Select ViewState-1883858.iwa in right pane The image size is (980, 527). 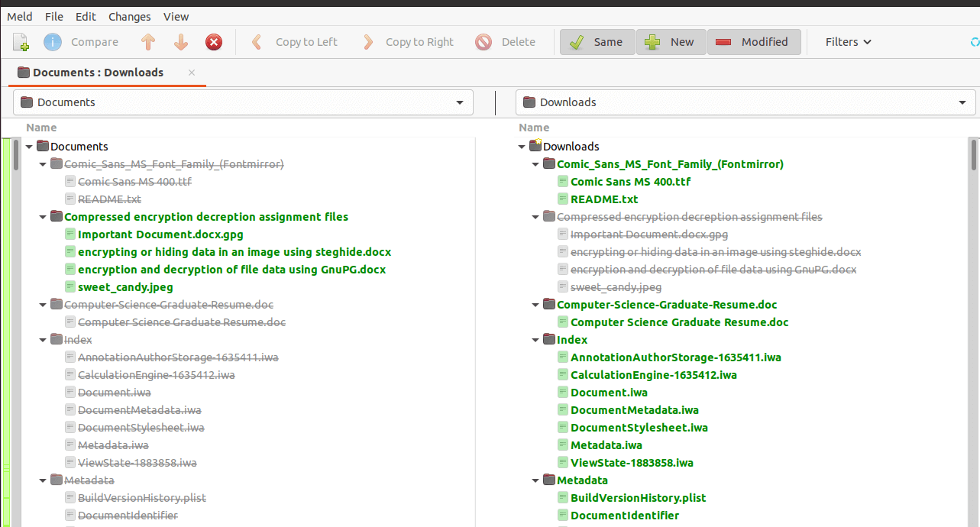click(632, 463)
